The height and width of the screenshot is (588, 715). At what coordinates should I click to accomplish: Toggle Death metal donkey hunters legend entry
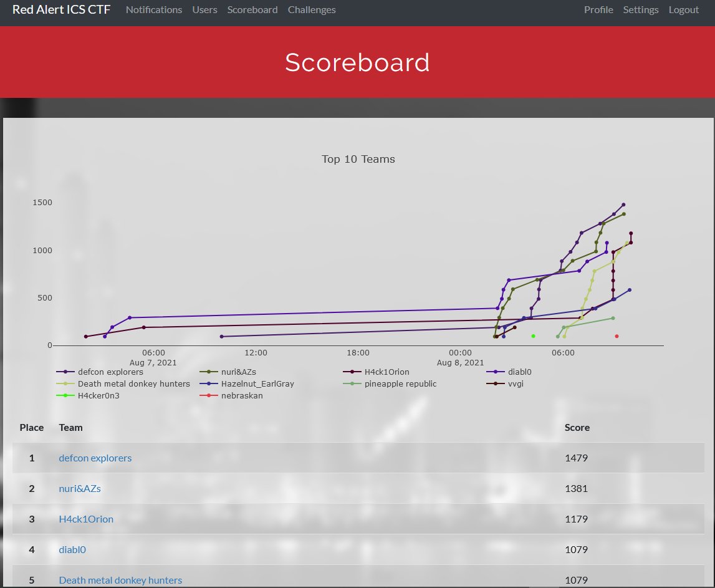(123, 383)
